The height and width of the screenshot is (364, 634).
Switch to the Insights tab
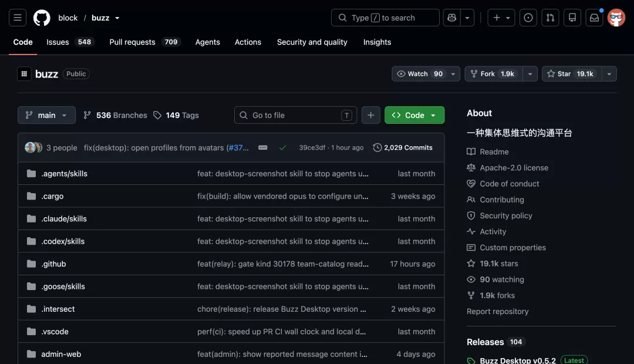click(x=377, y=42)
